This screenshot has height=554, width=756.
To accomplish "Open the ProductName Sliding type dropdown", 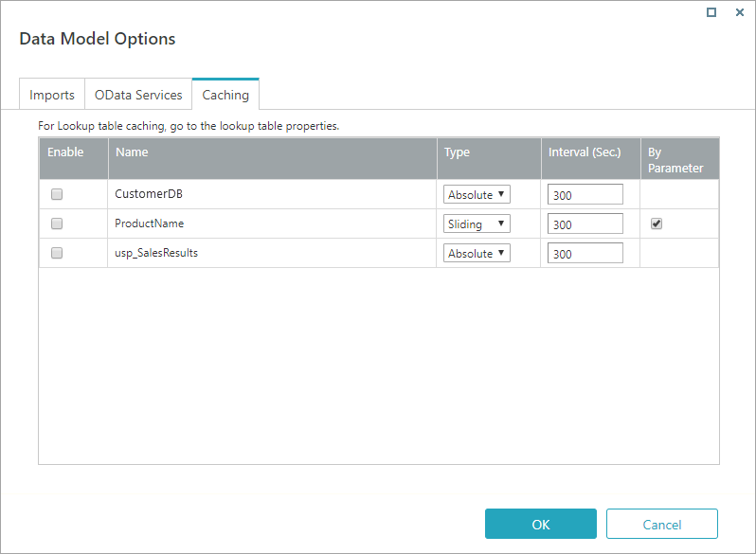I will tap(477, 223).
